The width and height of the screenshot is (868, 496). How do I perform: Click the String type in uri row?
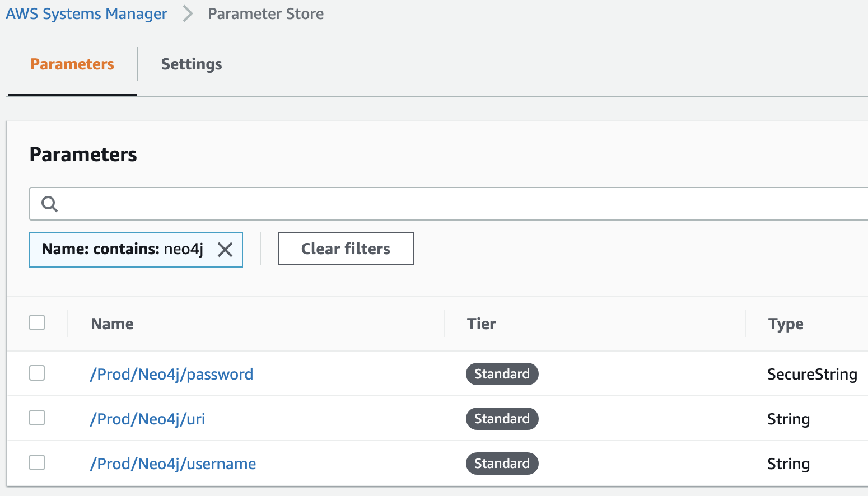(788, 419)
